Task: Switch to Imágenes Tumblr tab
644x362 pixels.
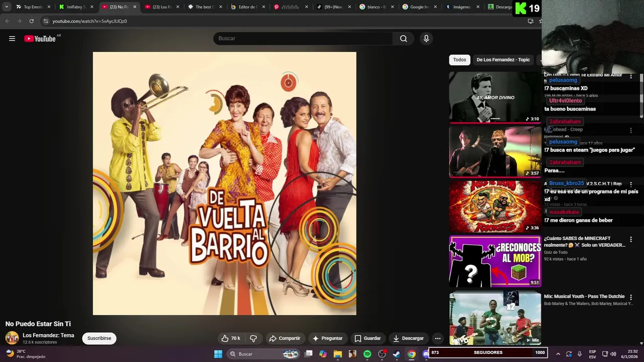Action: click(461, 7)
